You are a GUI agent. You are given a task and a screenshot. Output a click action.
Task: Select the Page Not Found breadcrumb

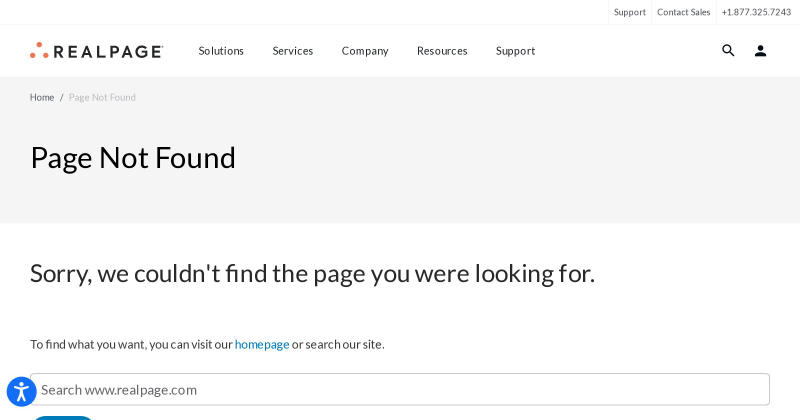pos(102,97)
